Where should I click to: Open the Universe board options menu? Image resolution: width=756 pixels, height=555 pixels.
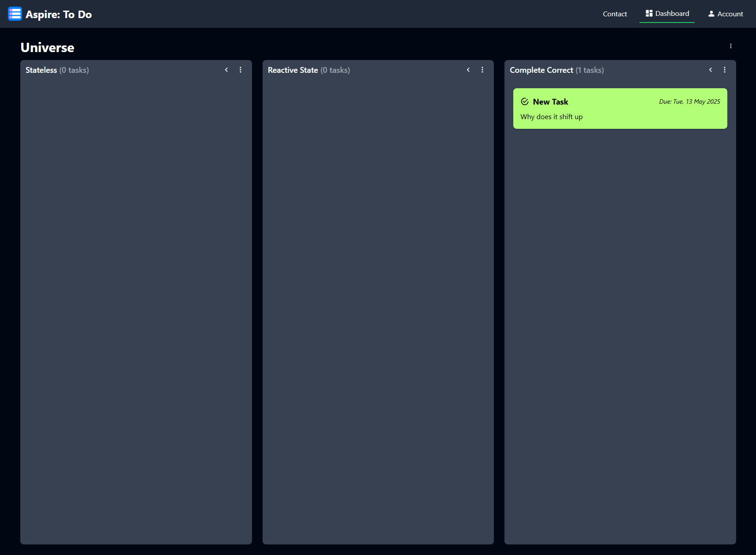(x=730, y=46)
